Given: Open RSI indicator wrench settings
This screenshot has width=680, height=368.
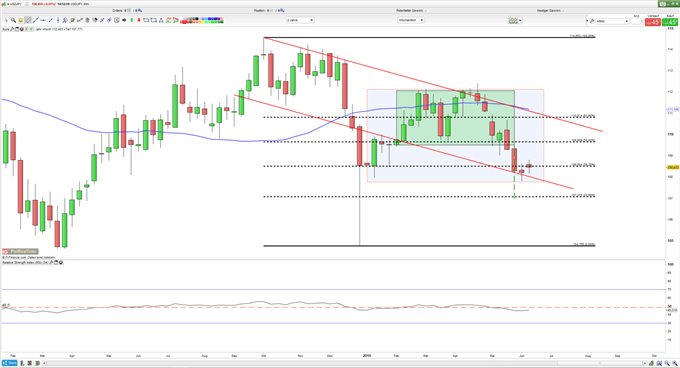Looking at the screenshot, I should 51,262.
